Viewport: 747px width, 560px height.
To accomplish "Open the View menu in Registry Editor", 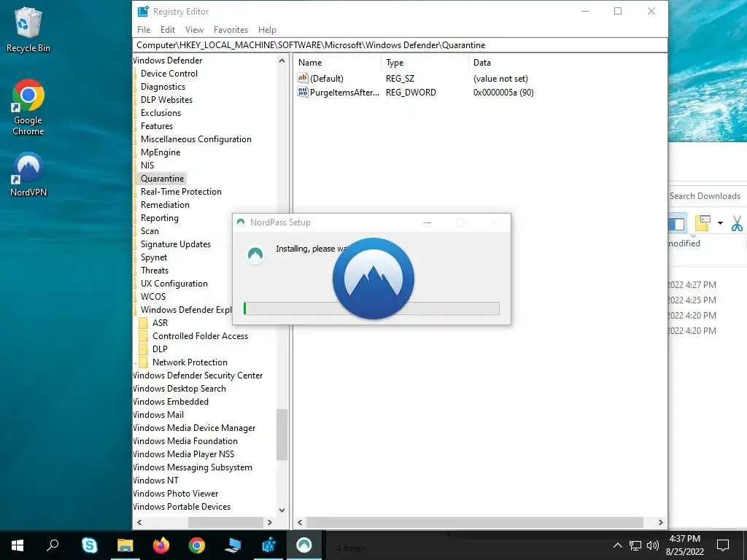I will tap(194, 29).
